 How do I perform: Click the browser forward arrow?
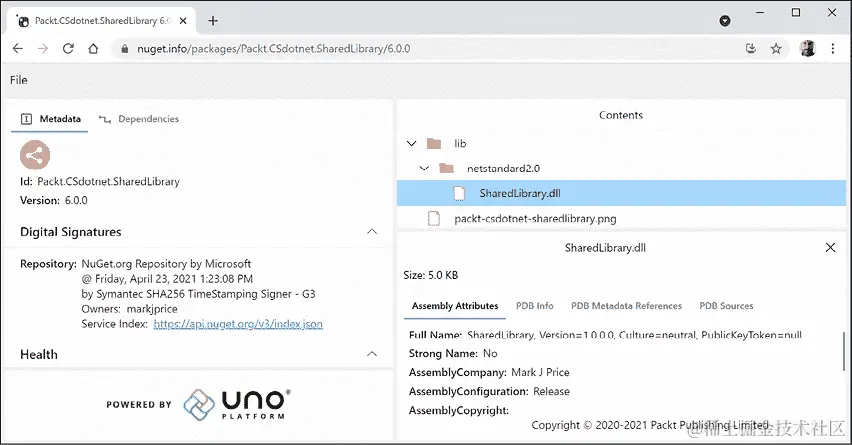coord(43,48)
